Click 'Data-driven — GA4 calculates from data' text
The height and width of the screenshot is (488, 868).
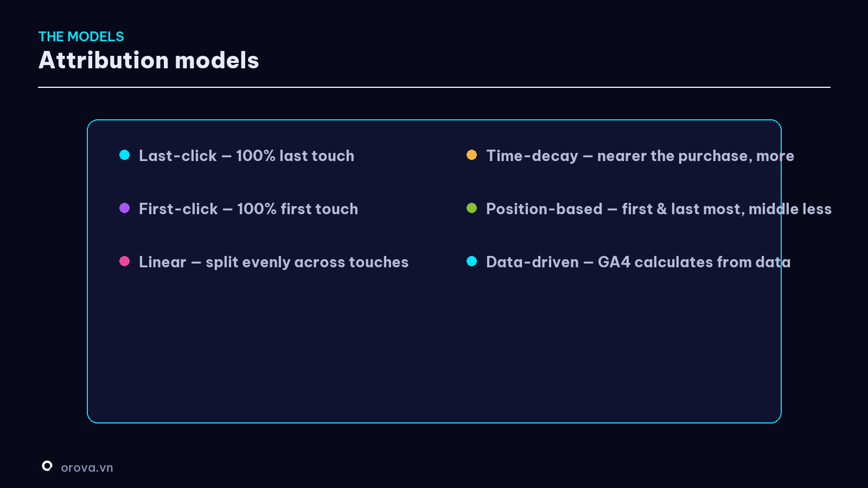(x=638, y=262)
